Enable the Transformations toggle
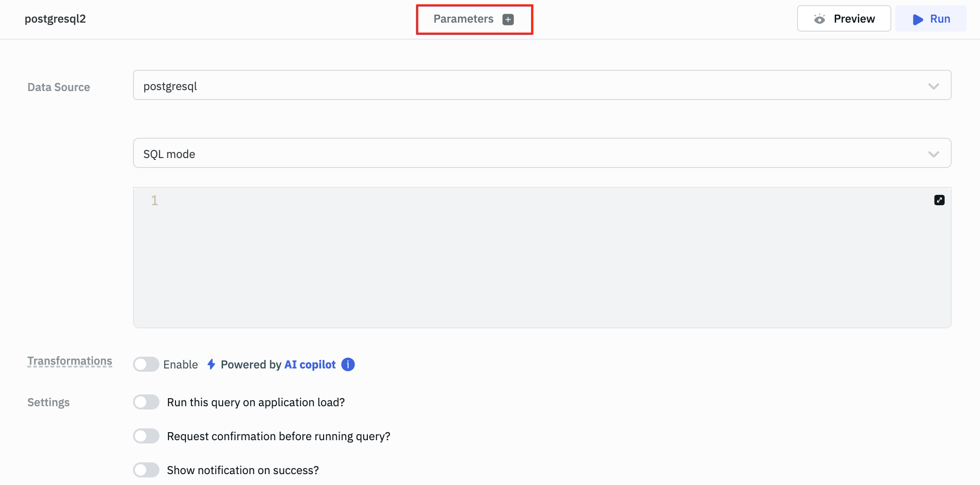Viewport: 980px width, 485px height. click(x=146, y=365)
